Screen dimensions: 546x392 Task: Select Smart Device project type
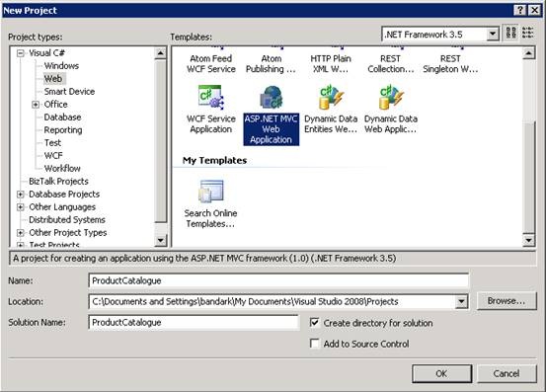point(69,92)
